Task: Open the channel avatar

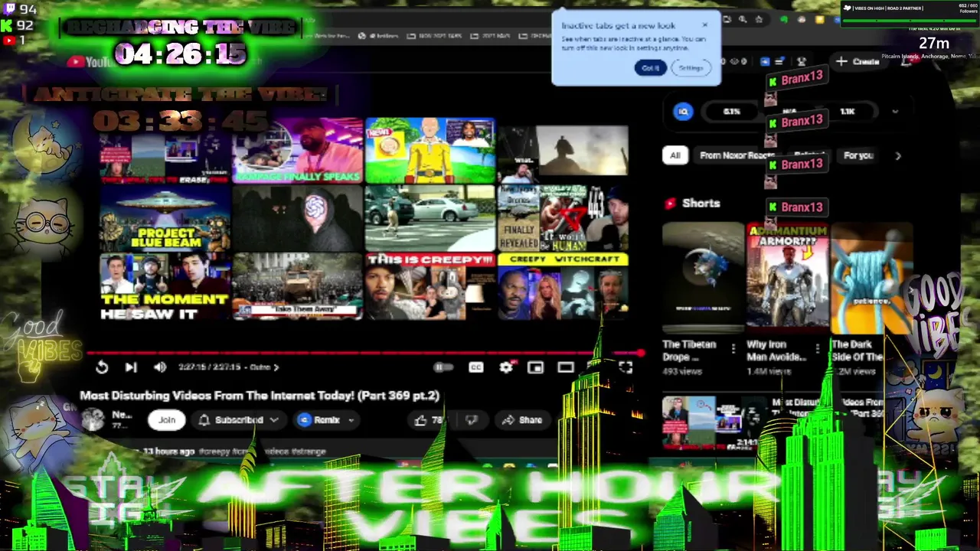Action: coord(93,419)
